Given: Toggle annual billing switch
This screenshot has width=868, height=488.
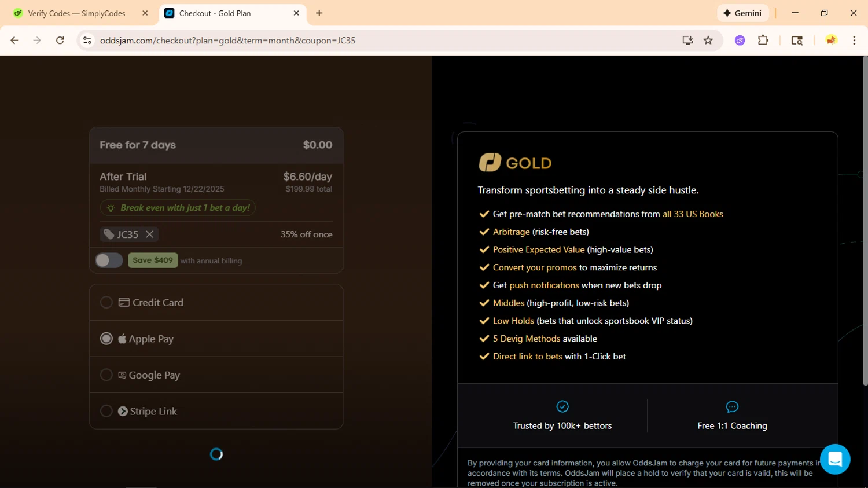Looking at the screenshot, I should click(109, 260).
